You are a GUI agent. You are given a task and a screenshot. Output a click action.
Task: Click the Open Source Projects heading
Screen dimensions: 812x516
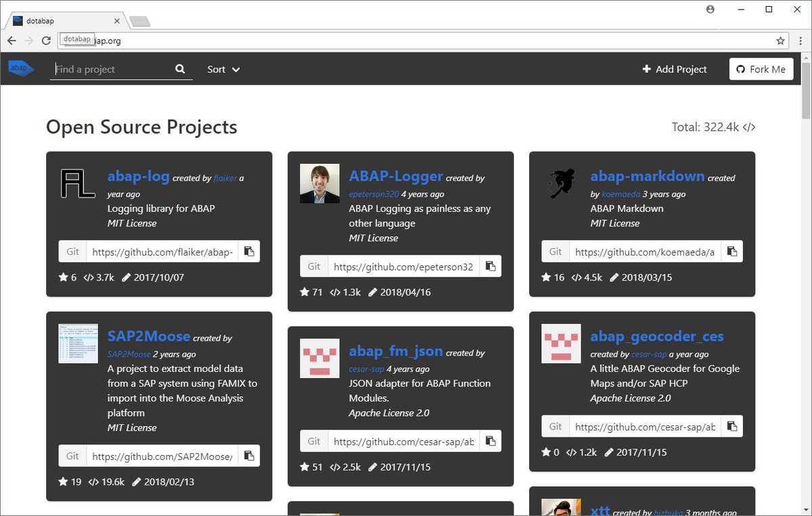coord(141,126)
